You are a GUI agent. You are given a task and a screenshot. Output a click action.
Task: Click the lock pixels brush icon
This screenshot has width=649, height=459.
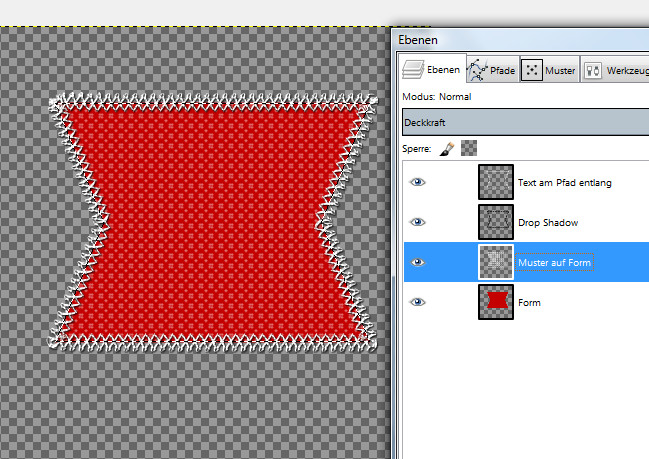point(448,148)
